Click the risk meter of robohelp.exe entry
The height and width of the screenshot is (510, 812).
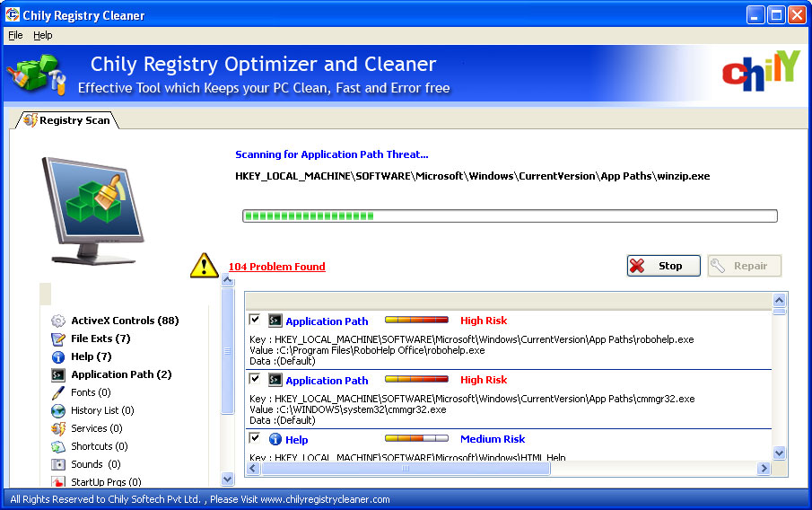[x=417, y=320]
